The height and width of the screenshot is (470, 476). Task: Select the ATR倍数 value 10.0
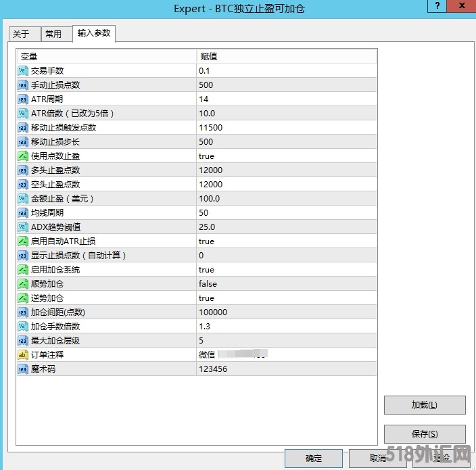(207, 113)
